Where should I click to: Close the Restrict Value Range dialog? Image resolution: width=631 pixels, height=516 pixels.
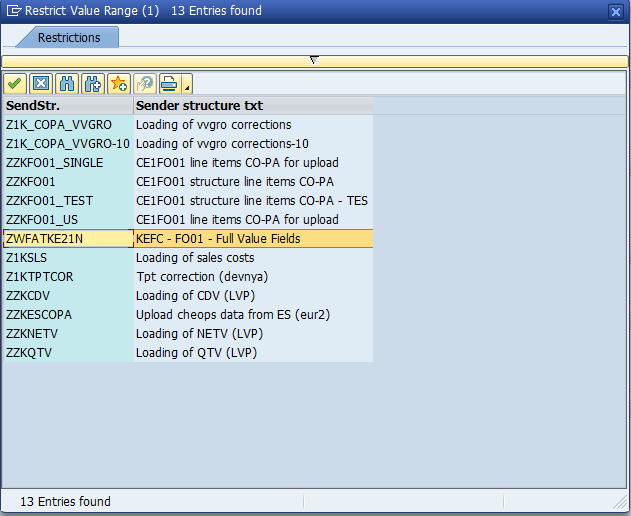click(x=616, y=11)
